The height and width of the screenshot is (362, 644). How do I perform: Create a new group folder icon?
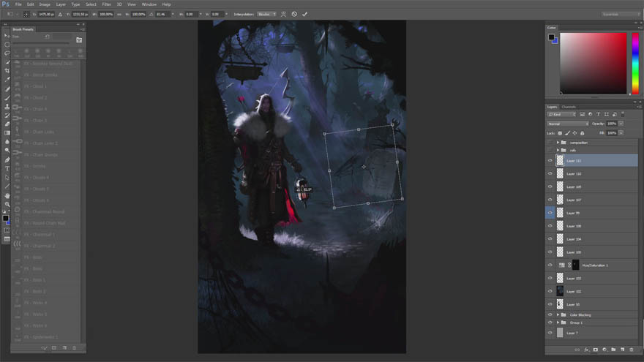pyautogui.click(x=613, y=350)
